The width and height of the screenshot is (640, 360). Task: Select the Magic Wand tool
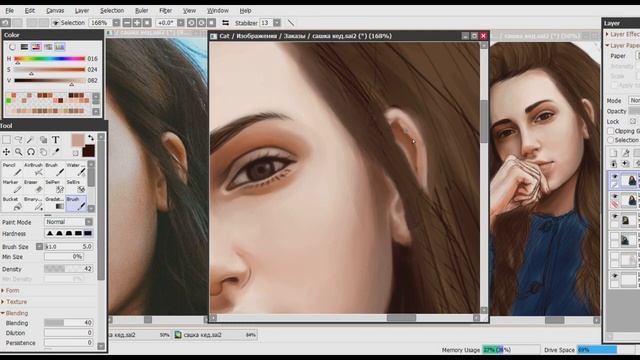pyautogui.click(x=30, y=140)
